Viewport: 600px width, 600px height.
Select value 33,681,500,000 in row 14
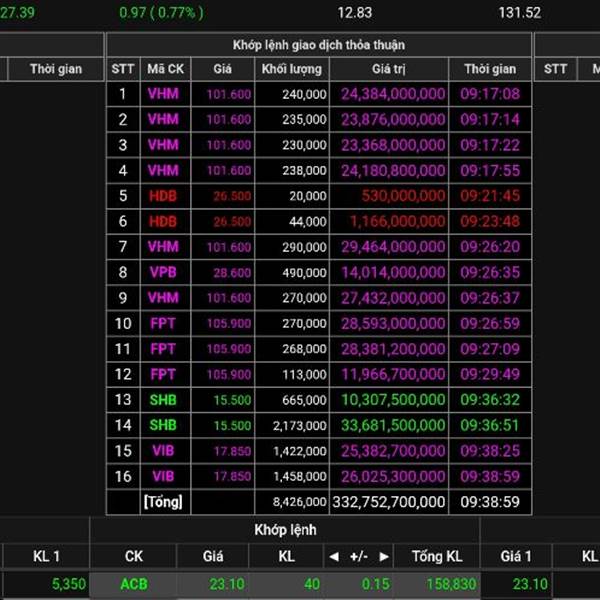tap(393, 425)
